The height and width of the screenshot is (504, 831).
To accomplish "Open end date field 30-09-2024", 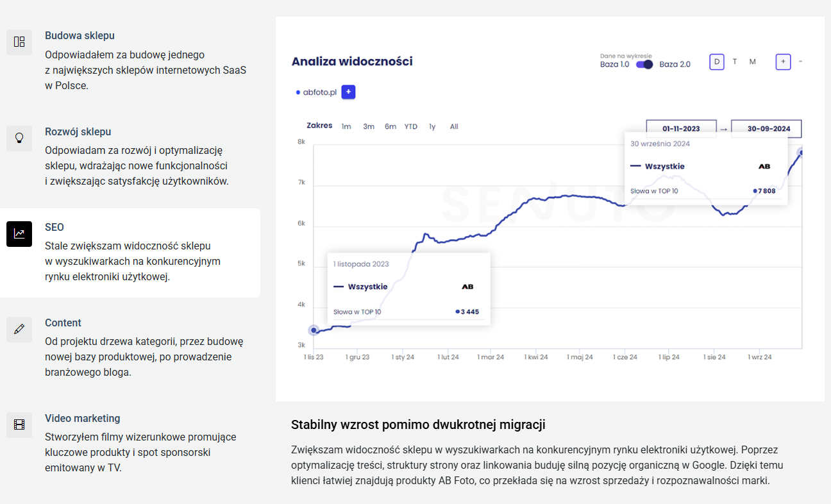I will tap(766, 128).
